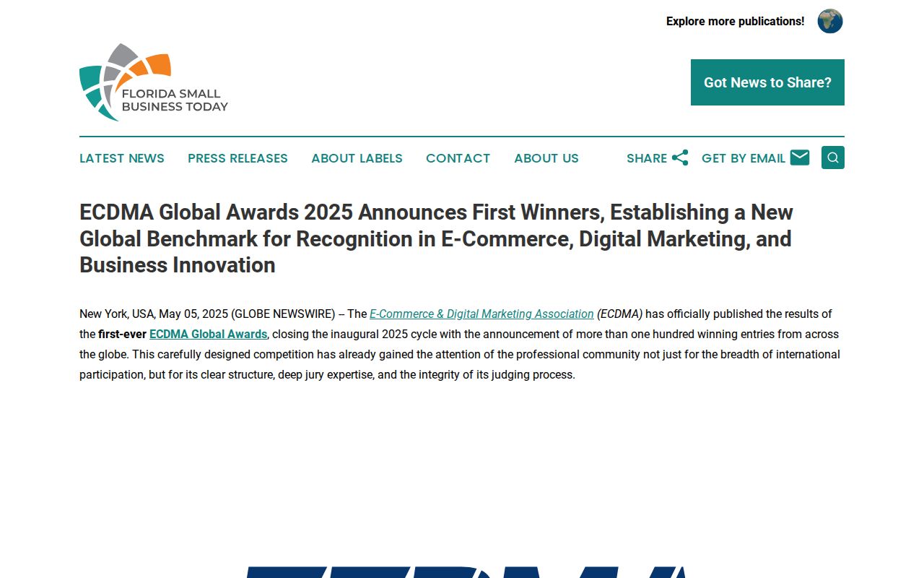Click the share network icon beside SHARE

679,157
